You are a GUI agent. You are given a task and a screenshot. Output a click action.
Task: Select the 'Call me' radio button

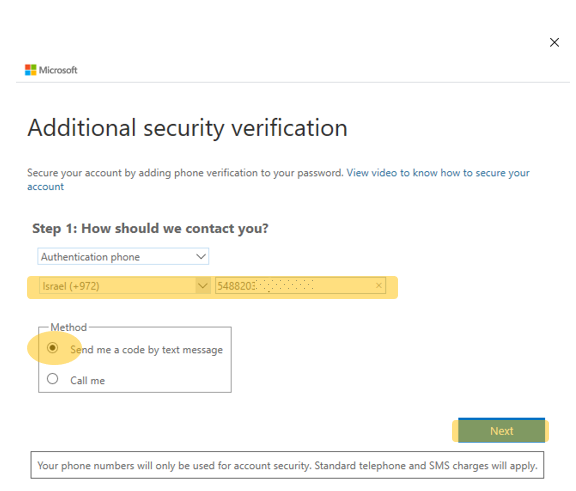pyautogui.click(x=53, y=379)
